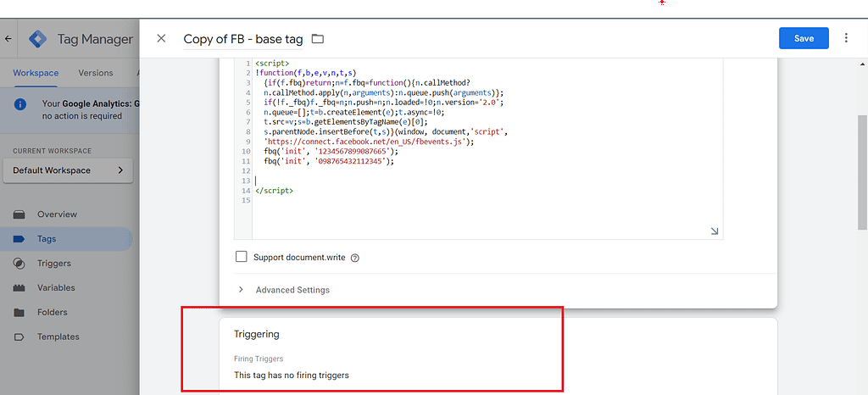Enable the Support document.write checkbox

click(242, 257)
